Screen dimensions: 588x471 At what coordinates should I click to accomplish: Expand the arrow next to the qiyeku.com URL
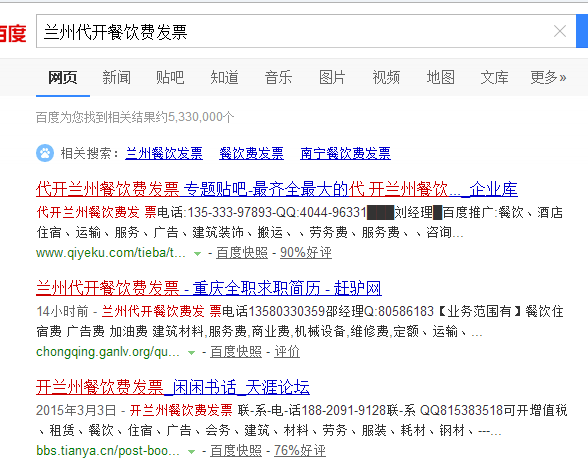tap(197, 254)
